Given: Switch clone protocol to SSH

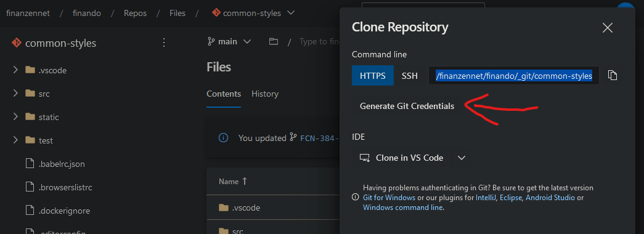Looking at the screenshot, I should [x=409, y=76].
